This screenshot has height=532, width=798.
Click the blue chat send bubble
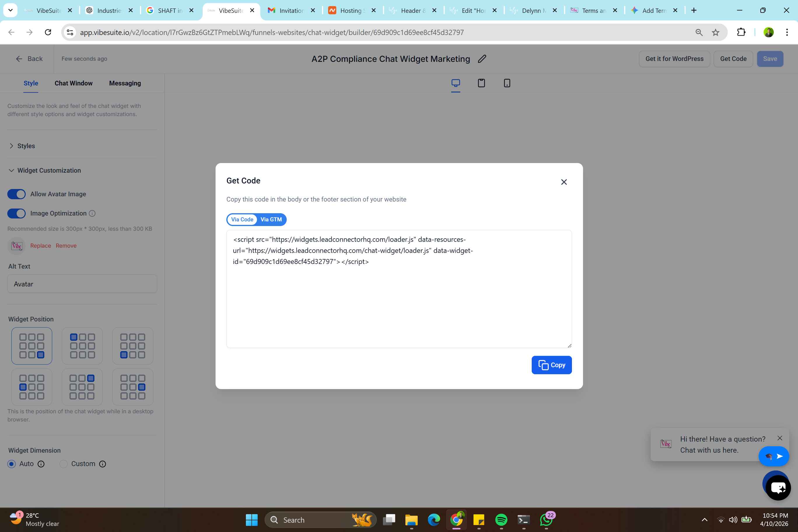tap(773, 456)
